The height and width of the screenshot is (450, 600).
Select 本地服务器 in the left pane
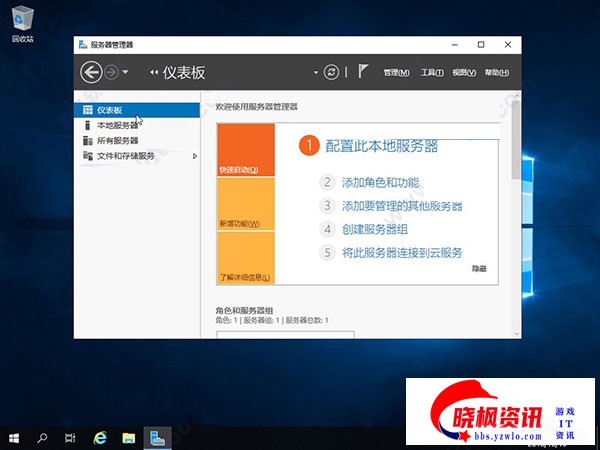tap(117, 125)
